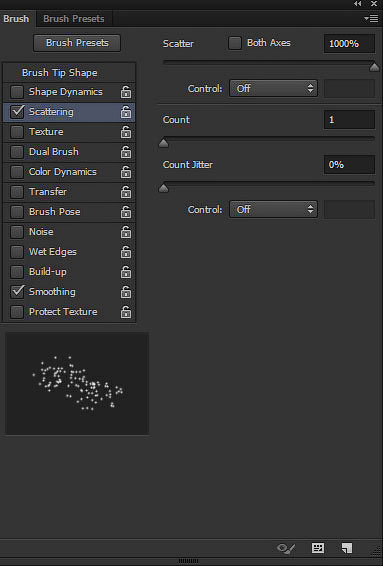Toggle the lock icon next to Texture
Viewport: 383px width, 566px height.
point(126,132)
